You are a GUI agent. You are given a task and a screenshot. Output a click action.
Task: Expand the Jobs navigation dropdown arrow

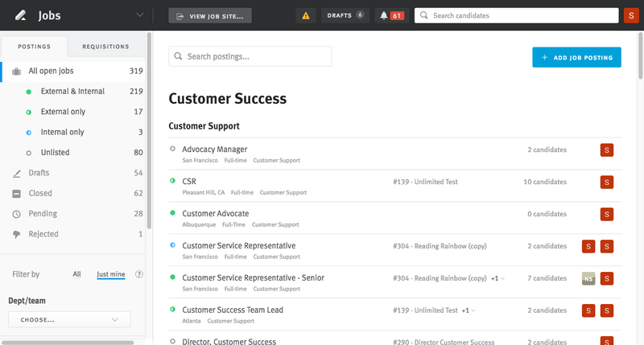click(x=141, y=15)
